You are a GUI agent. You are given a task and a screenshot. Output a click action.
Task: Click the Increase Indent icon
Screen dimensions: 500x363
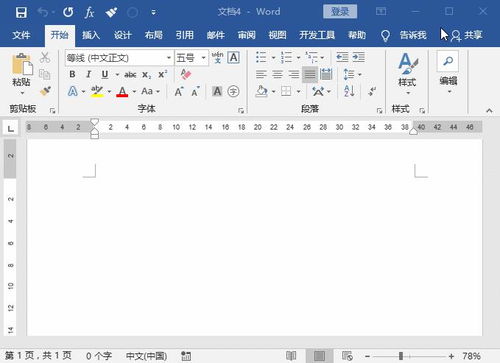(358, 57)
